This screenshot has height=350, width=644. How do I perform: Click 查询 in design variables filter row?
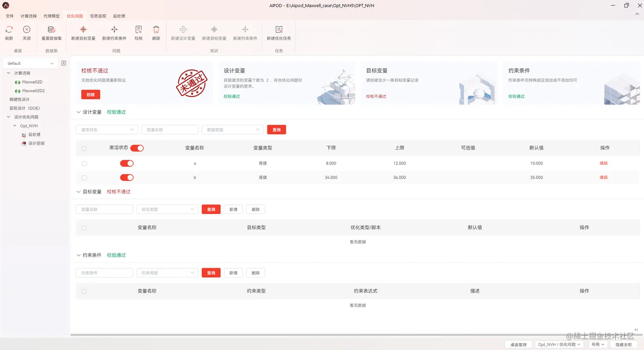(276, 130)
